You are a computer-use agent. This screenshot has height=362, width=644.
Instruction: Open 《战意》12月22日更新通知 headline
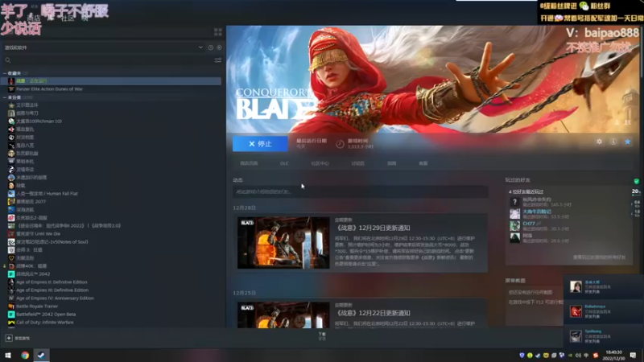coord(373,313)
